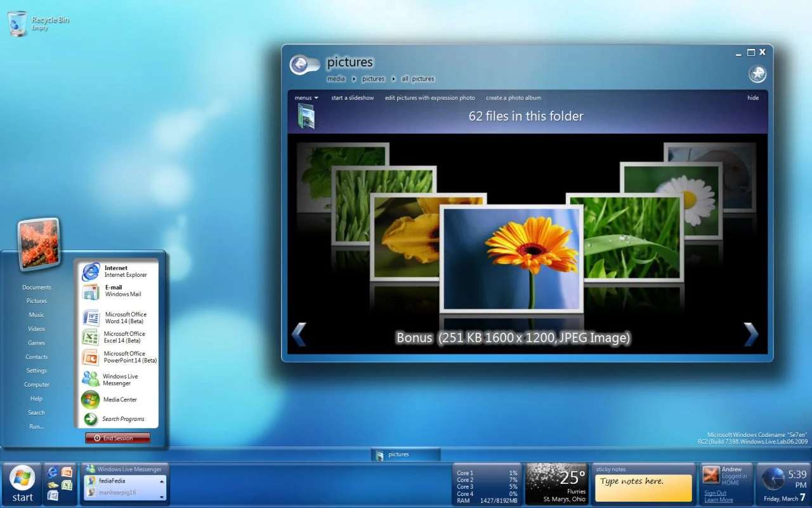Open Run... from start menu
This screenshot has height=508, width=812.
pyautogui.click(x=37, y=427)
